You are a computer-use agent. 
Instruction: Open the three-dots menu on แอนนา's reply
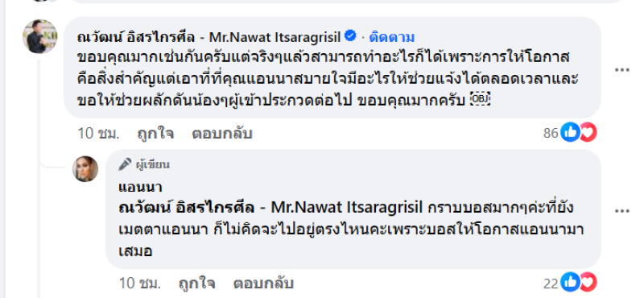(x=621, y=211)
